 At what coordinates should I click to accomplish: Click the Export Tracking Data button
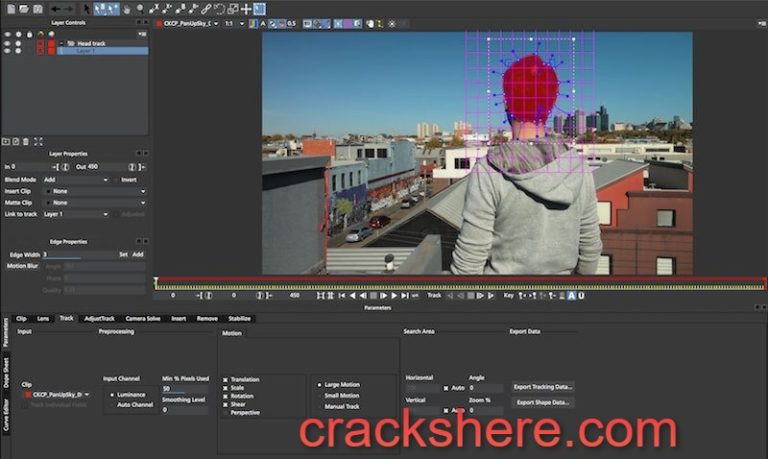[543, 386]
